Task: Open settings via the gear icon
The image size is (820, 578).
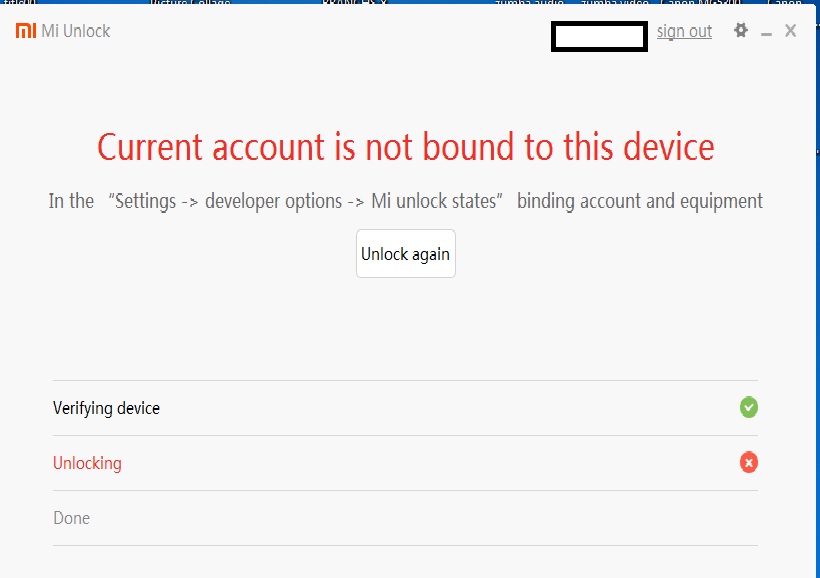Action: point(741,31)
